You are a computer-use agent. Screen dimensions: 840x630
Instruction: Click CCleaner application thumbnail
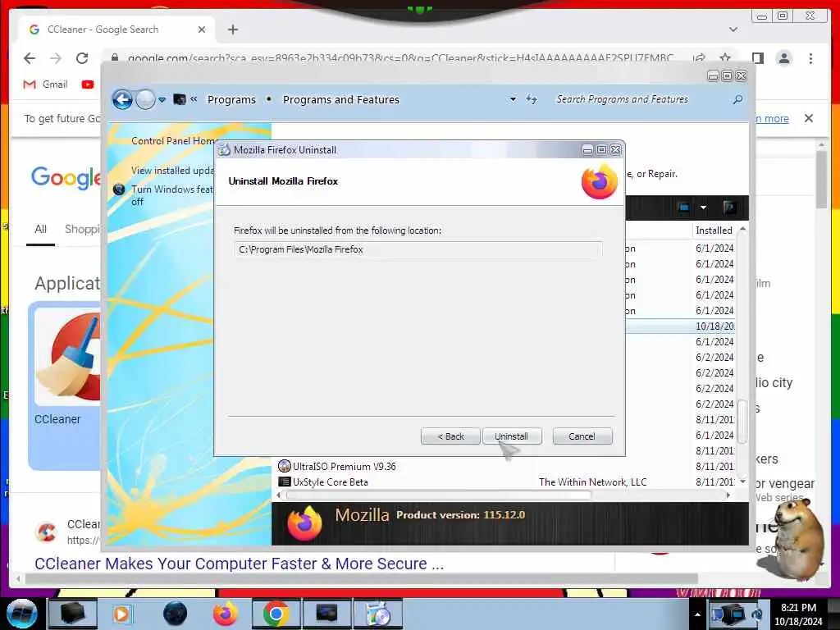pyautogui.click(x=67, y=356)
